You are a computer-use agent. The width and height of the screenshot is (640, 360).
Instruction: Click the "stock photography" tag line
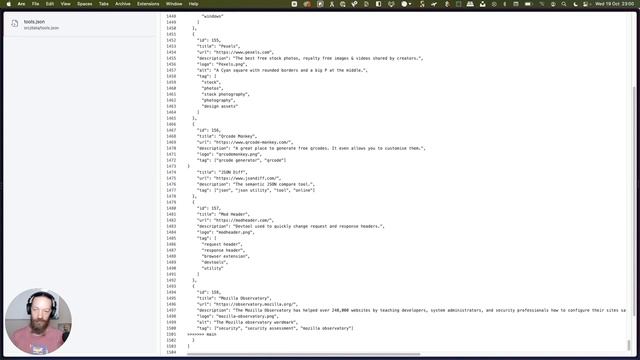[x=225, y=94]
